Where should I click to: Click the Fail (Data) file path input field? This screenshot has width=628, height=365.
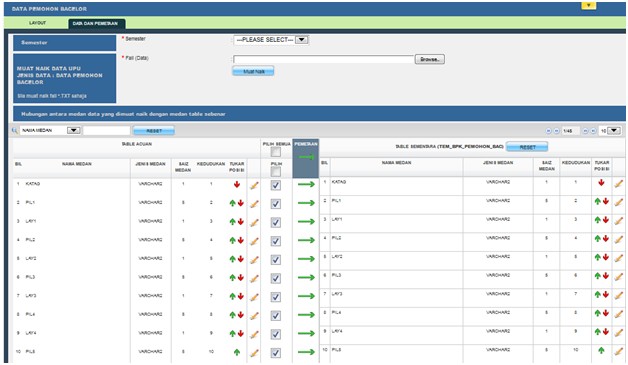pos(323,59)
